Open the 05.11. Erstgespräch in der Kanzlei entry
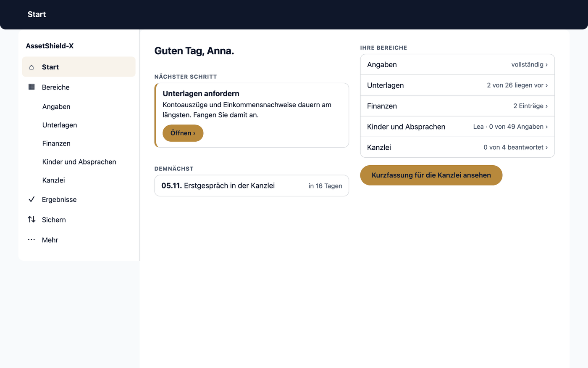588x368 pixels. coord(252,185)
